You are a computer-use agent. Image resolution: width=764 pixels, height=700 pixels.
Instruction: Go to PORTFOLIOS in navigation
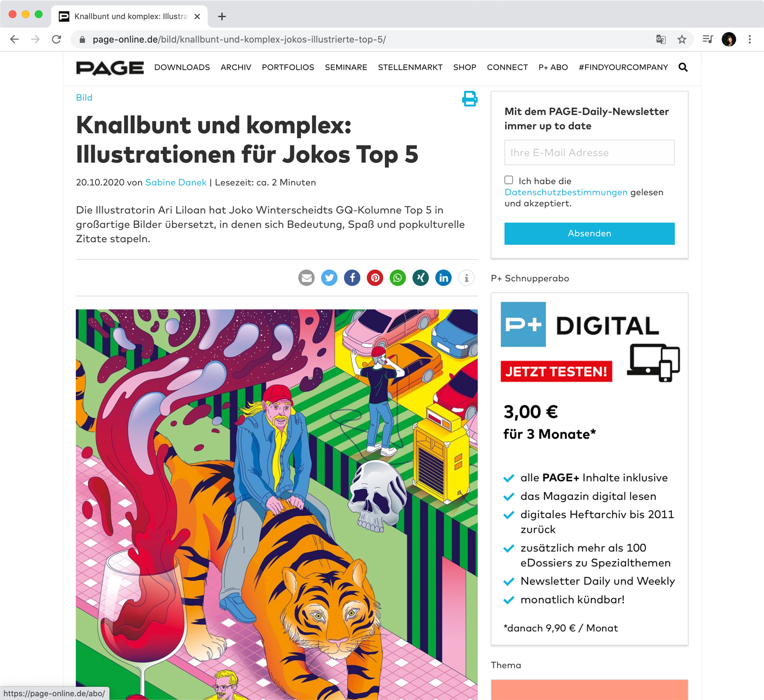288,67
